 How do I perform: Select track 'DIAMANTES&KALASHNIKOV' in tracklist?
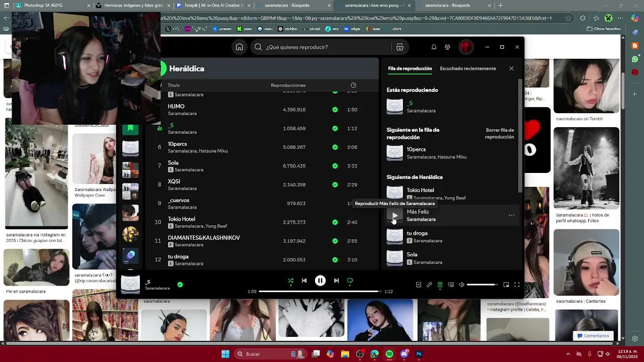point(204,238)
